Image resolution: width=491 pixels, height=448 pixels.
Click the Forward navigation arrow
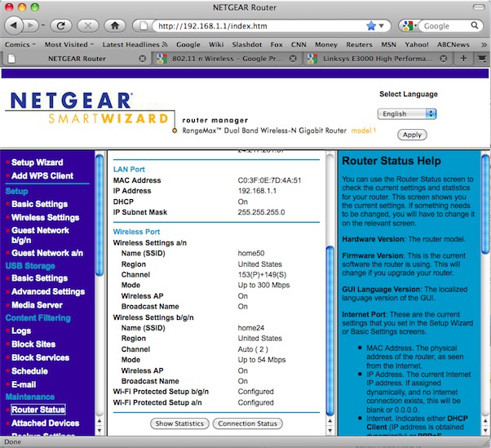point(31,25)
